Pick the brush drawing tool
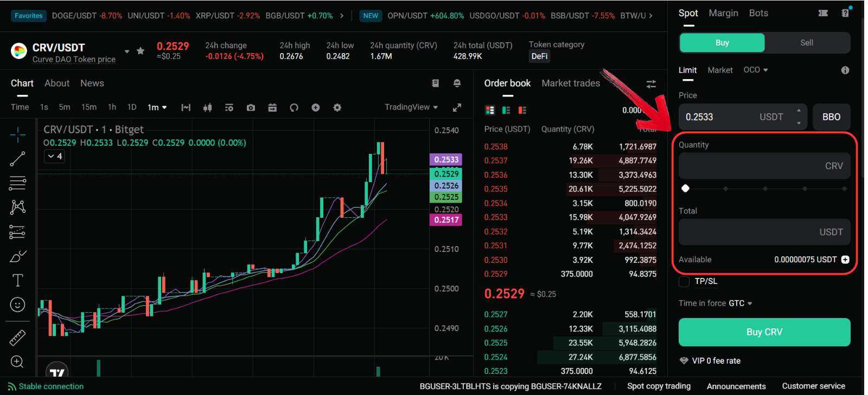Image resolution: width=868 pixels, height=395 pixels. click(x=17, y=256)
